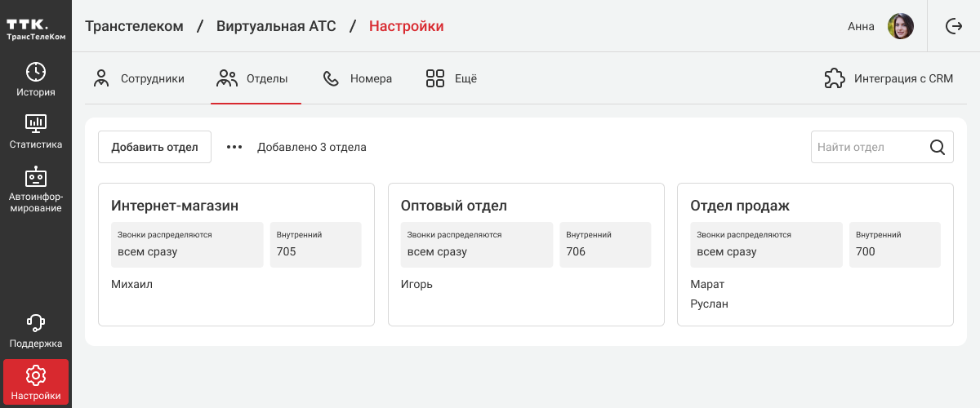Click into the Найти отдел search field

point(866,148)
